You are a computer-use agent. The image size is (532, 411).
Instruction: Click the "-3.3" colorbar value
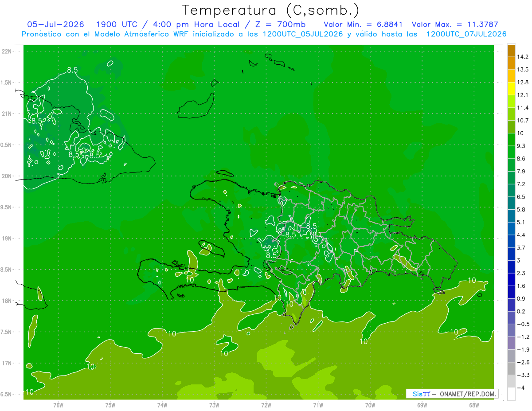523,375
